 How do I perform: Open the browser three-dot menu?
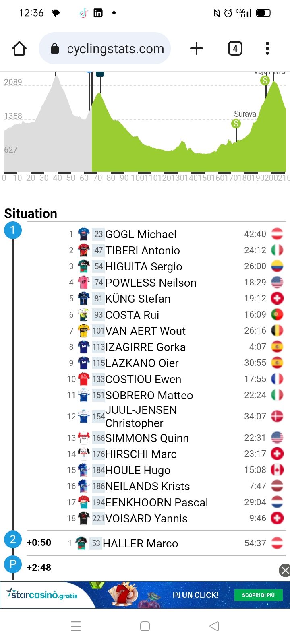(267, 48)
